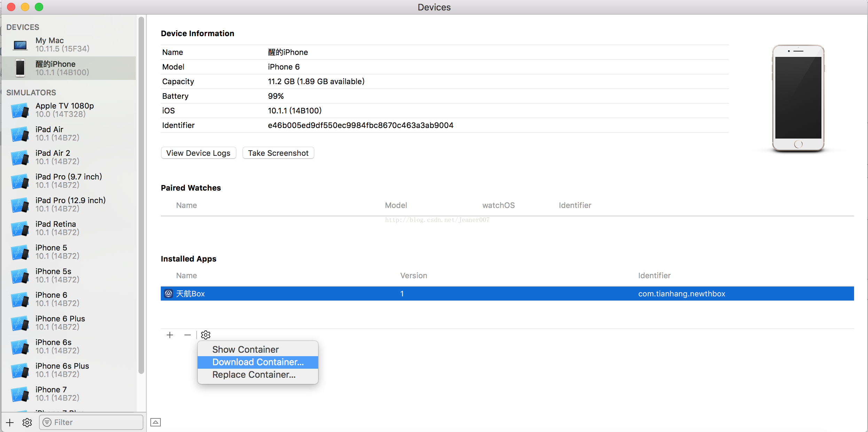Select iPhone 6s Plus simulator row
The image size is (868, 432).
[69, 370]
